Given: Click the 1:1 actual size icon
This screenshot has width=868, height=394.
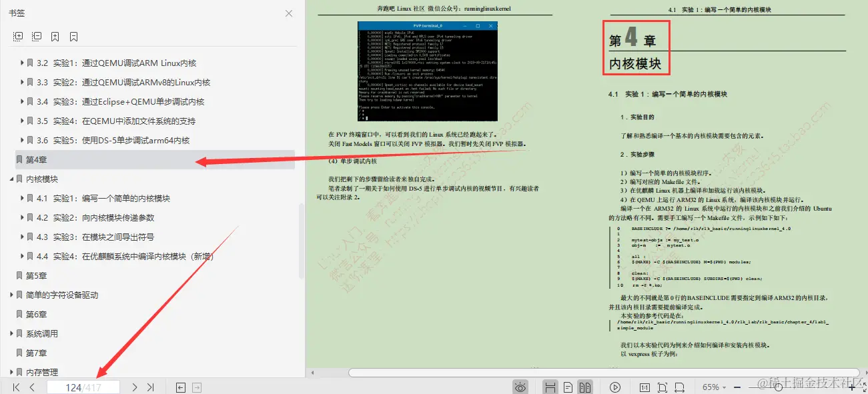Looking at the screenshot, I should pos(646,387).
